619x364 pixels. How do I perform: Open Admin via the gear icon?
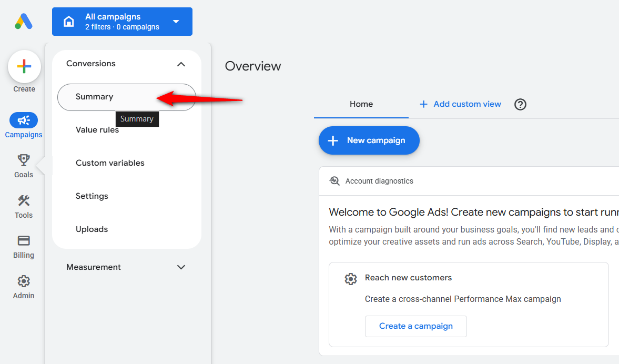pyautogui.click(x=24, y=281)
